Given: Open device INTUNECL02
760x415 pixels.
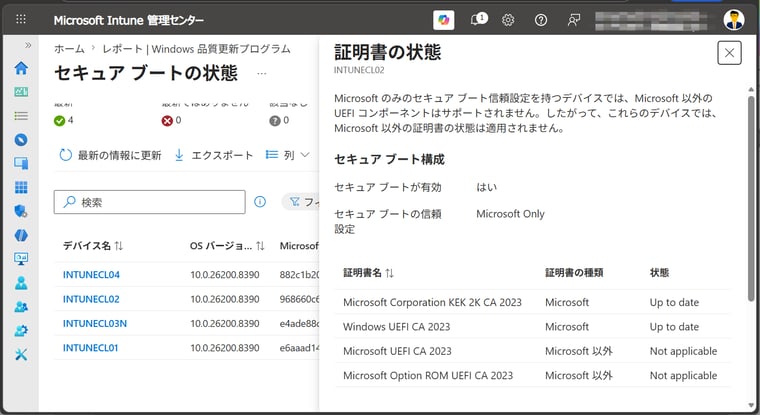Looking at the screenshot, I should coord(91,299).
